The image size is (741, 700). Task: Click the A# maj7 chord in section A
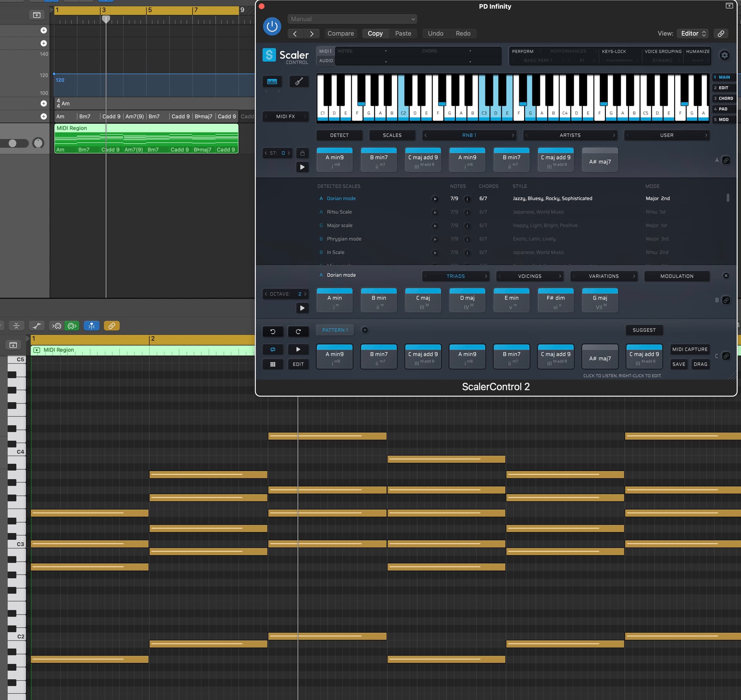tap(600, 160)
